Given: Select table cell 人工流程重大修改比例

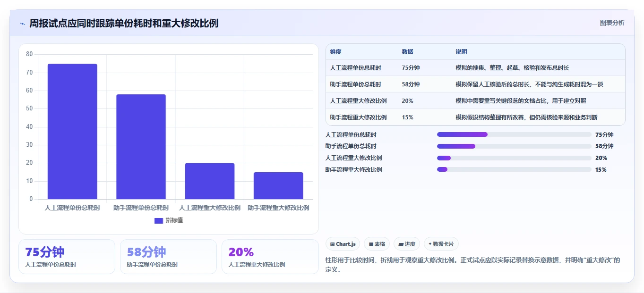Looking at the screenshot, I should 358,101.
